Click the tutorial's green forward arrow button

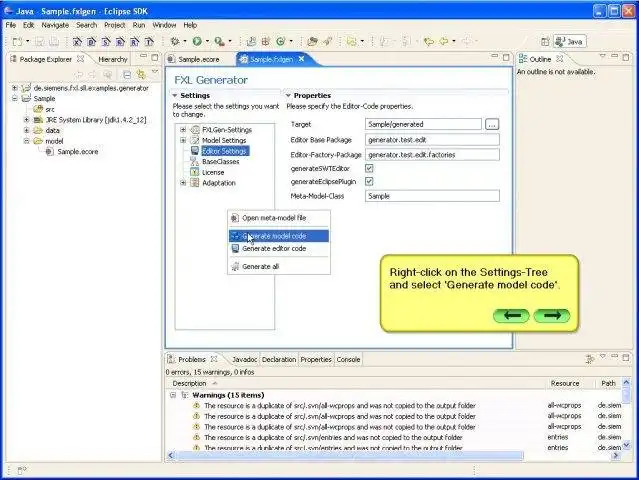click(x=552, y=315)
